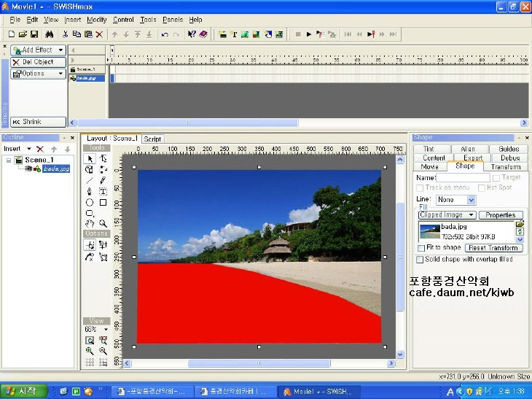The image size is (532, 399).
Task: Click the context Help arrow-question icon
Action: tap(192, 34)
